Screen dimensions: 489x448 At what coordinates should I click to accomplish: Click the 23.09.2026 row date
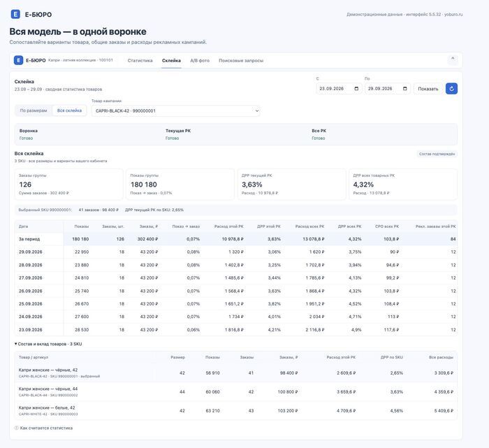30,329
